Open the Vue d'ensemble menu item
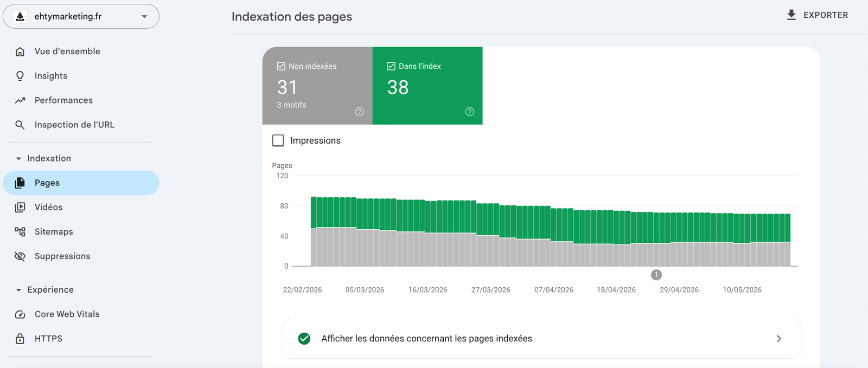Viewport: 868px width, 368px height. click(81, 51)
